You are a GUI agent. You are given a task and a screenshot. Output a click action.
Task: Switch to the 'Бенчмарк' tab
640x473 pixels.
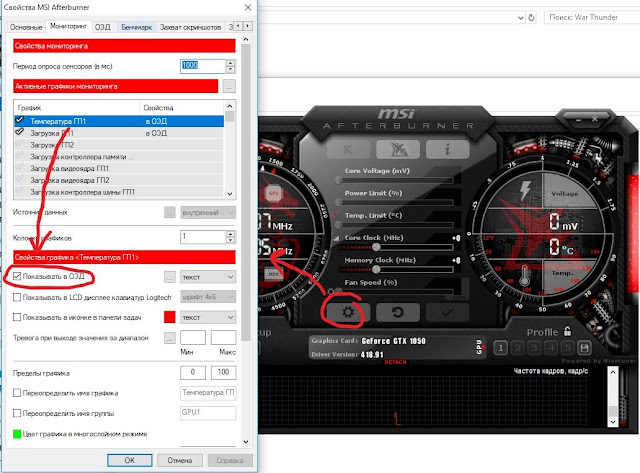(x=136, y=27)
